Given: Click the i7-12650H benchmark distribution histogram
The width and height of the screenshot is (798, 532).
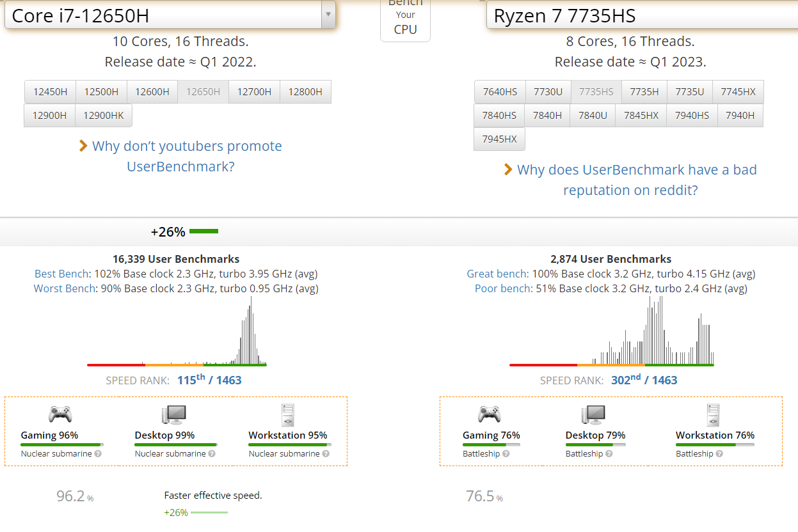Looking at the screenshot, I should pos(177,331).
